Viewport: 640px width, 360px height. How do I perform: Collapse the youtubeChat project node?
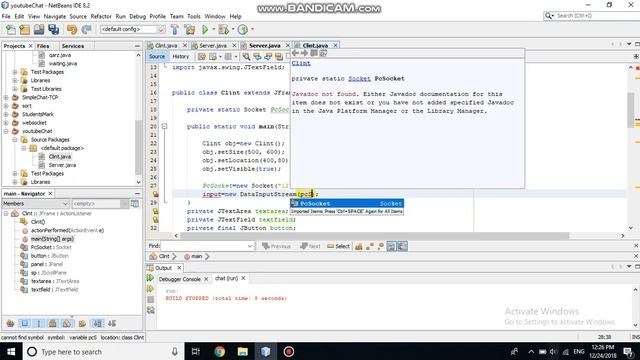click(x=6, y=131)
